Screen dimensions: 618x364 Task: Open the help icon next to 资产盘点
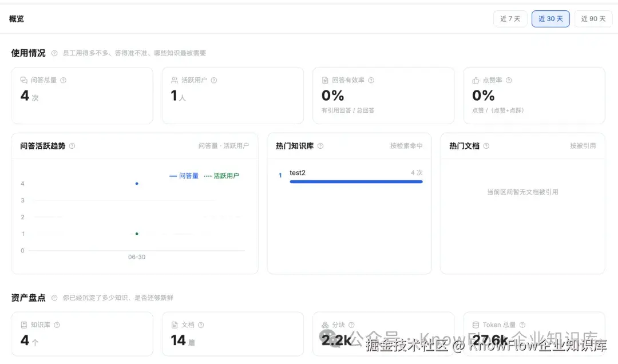54,298
